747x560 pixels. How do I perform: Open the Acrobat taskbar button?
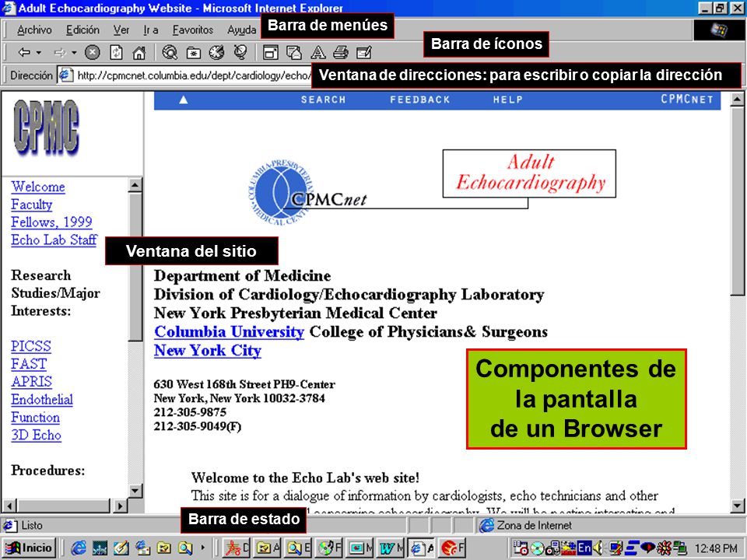point(237,548)
